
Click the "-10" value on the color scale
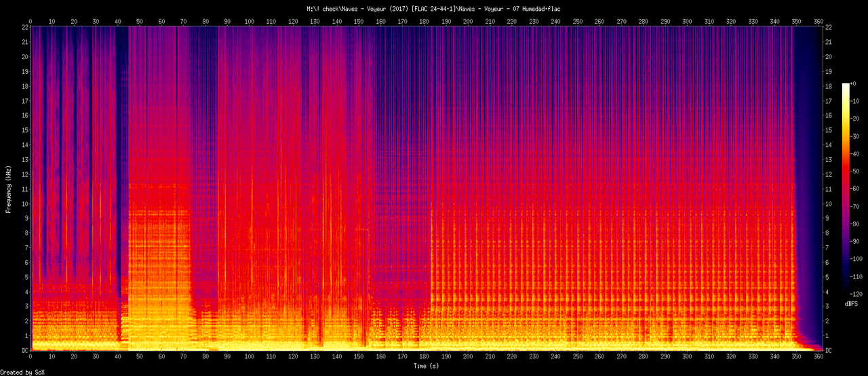point(855,101)
